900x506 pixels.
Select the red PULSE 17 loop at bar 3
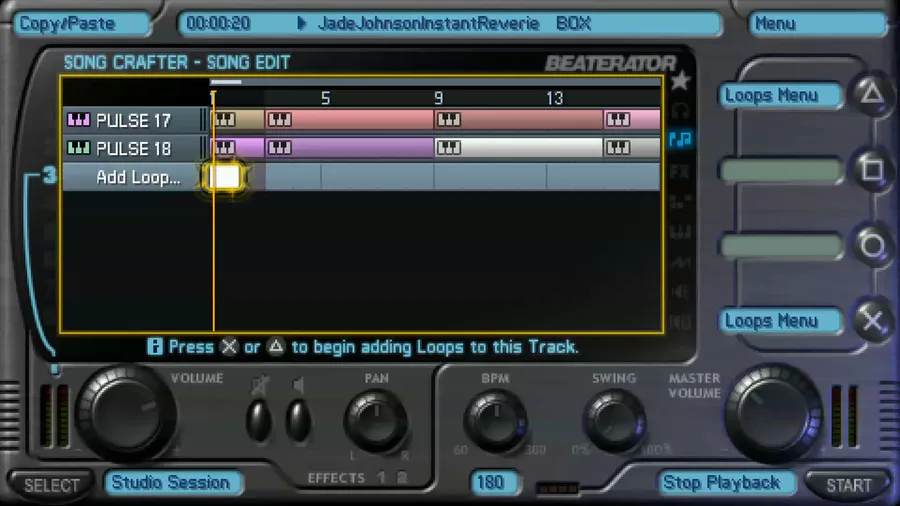click(x=349, y=119)
